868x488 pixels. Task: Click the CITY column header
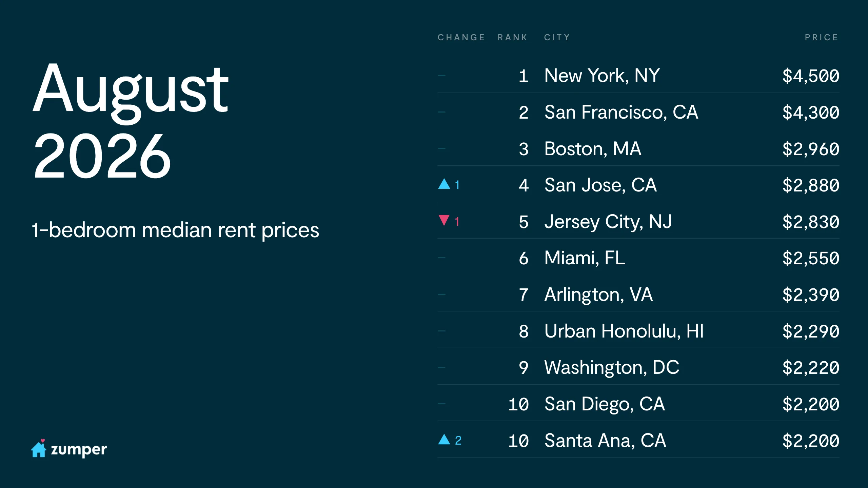[x=557, y=37]
